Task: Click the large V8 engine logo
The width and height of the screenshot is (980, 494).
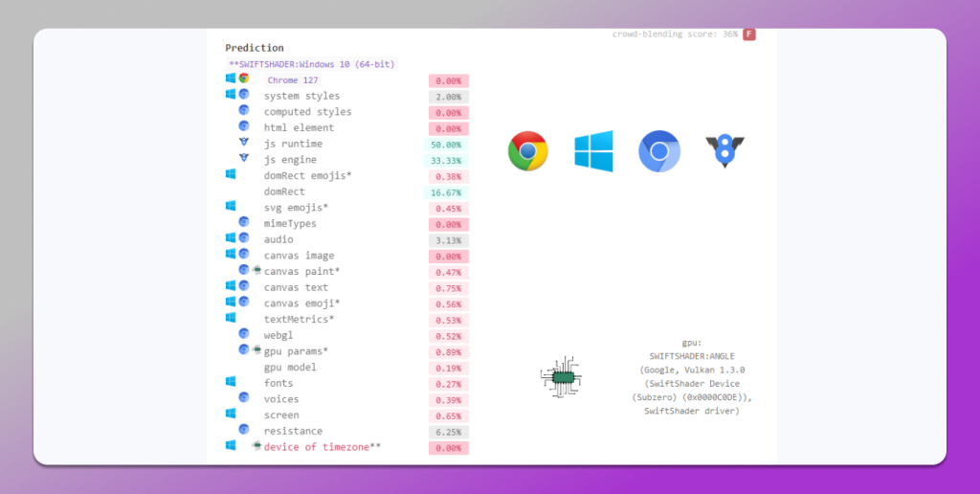Action: 724,151
